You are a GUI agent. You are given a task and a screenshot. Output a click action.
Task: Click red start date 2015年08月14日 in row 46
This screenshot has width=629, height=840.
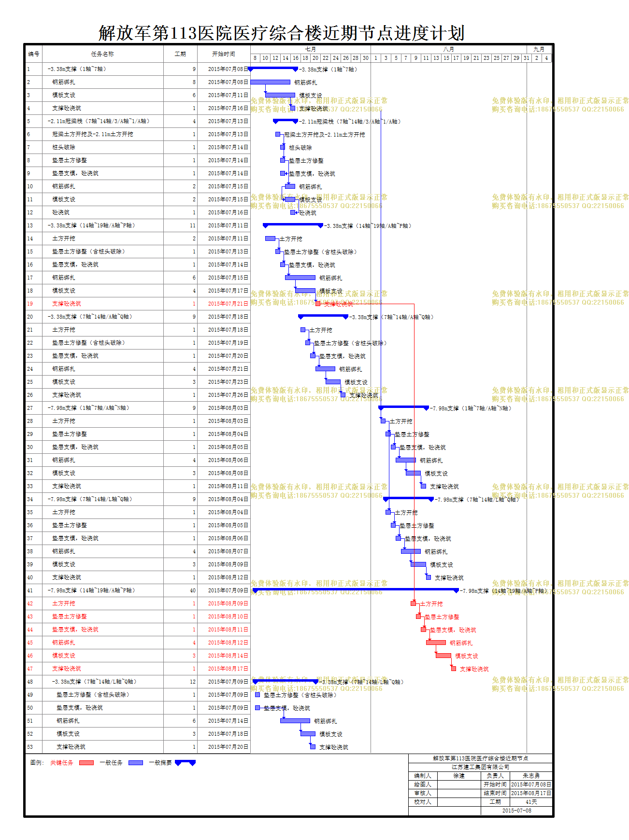(x=228, y=656)
